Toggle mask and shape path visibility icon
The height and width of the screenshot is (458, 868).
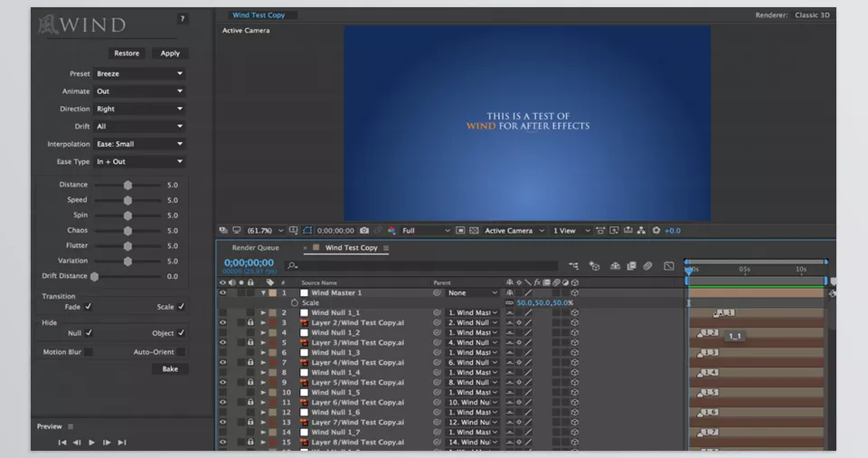click(307, 231)
